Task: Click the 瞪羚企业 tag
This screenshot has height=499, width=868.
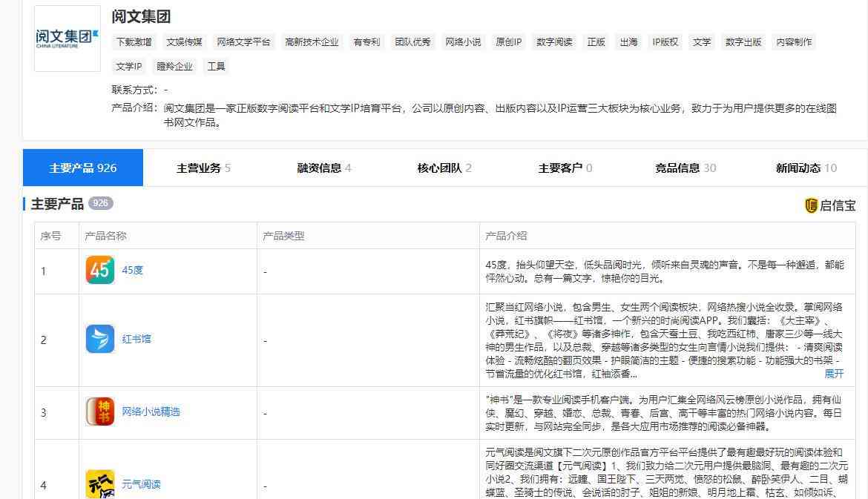Action: [x=174, y=67]
